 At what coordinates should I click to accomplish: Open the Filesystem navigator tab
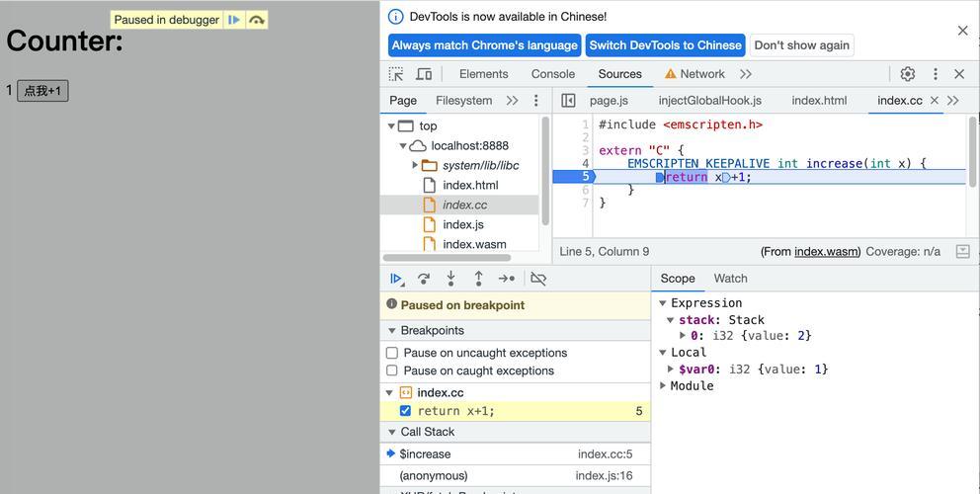463,101
